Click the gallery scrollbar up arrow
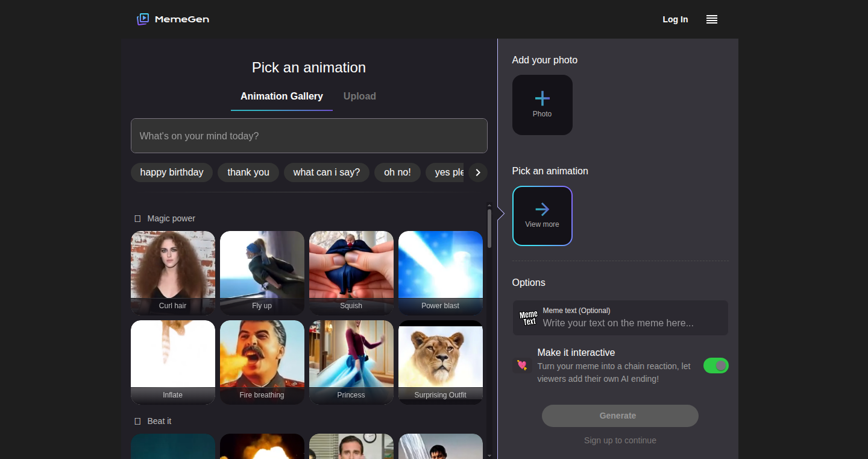The width and height of the screenshot is (868, 459). click(x=489, y=206)
